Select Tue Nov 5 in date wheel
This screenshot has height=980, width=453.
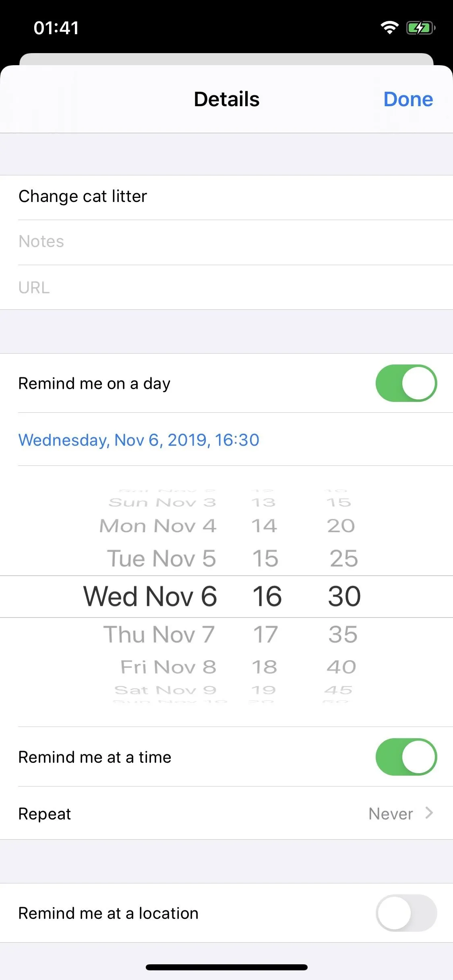pyautogui.click(x=161, y=558)
